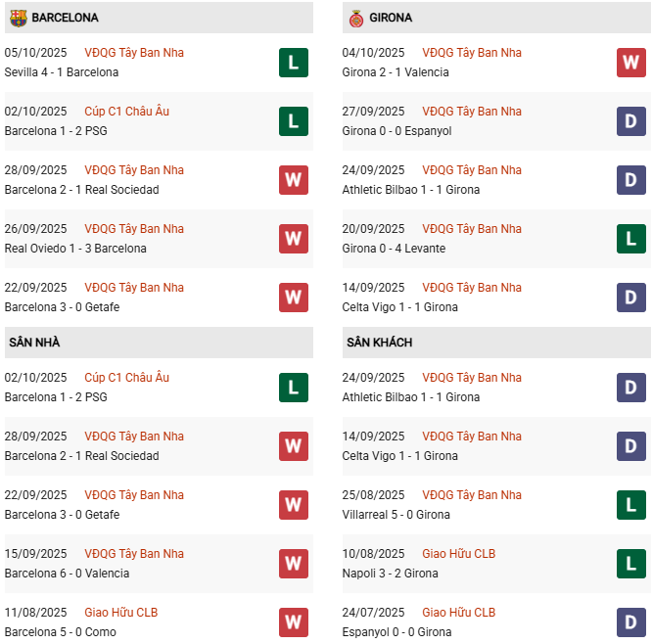Click the win badge for Real Oviedo 1 - 3 Barcelona
Image resolution: width=652 pixels, height=644 pixels.
[293, 239]
